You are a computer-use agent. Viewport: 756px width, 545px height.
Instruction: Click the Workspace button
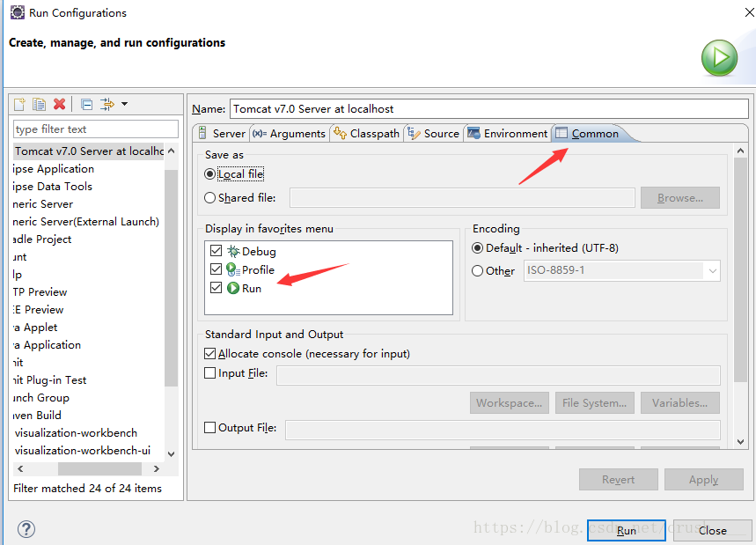point(510,402)
